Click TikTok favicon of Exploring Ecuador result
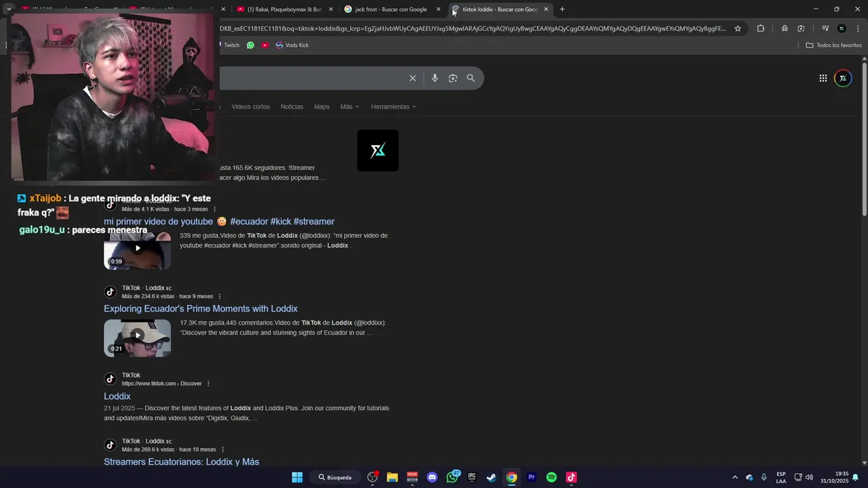Viewport: 868px width, 488px height. click(110, 292)
